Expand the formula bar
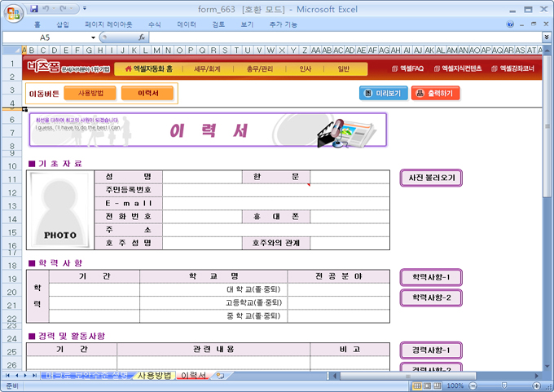Viewport: 554px width, 392px height. pyautogui.click(x=546, y=37)
